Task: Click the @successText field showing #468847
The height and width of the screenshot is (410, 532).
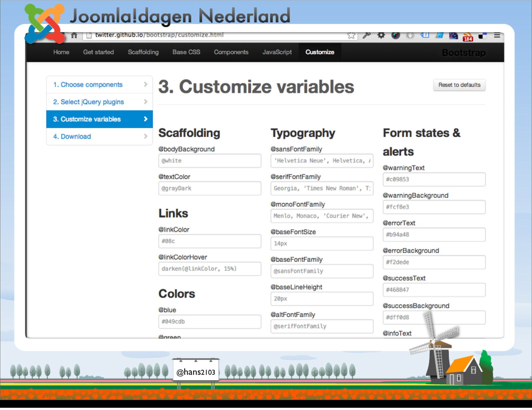Action: [434, 290]
